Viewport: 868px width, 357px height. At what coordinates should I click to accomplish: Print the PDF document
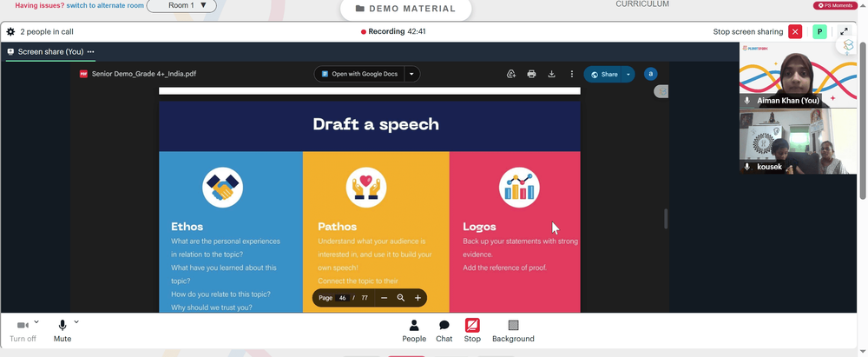point(531,74)
